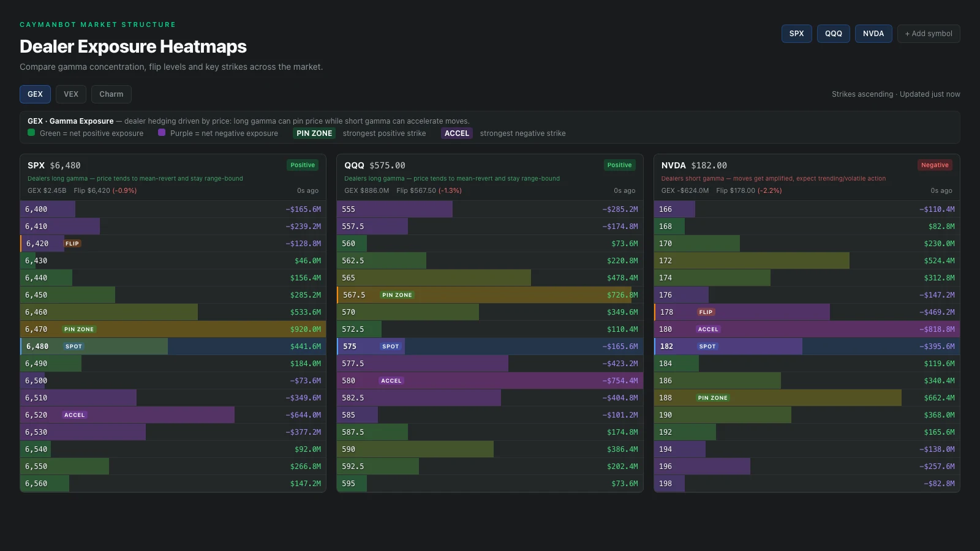Select the NVDA 190 strike label
This screenshot has width=980, height=551.
(665, 415)
